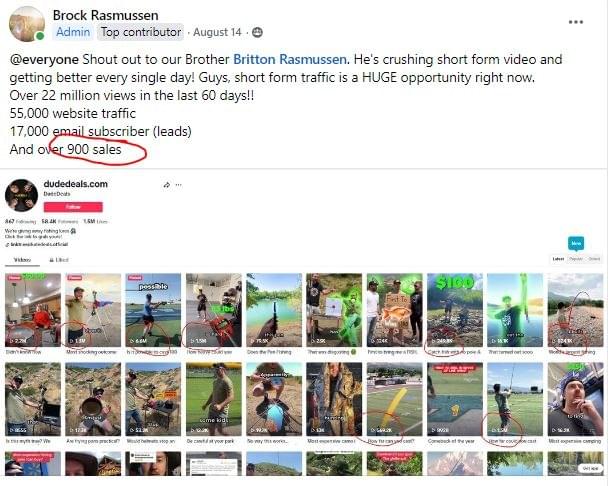This screenshot has height=486, width=608.
Task: Open the post options three-dot menu
Action: pos(575,21)
